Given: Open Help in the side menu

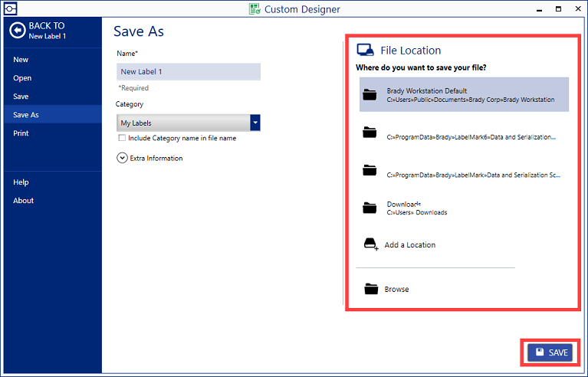Looking at the screenshot, I should 52,182.
